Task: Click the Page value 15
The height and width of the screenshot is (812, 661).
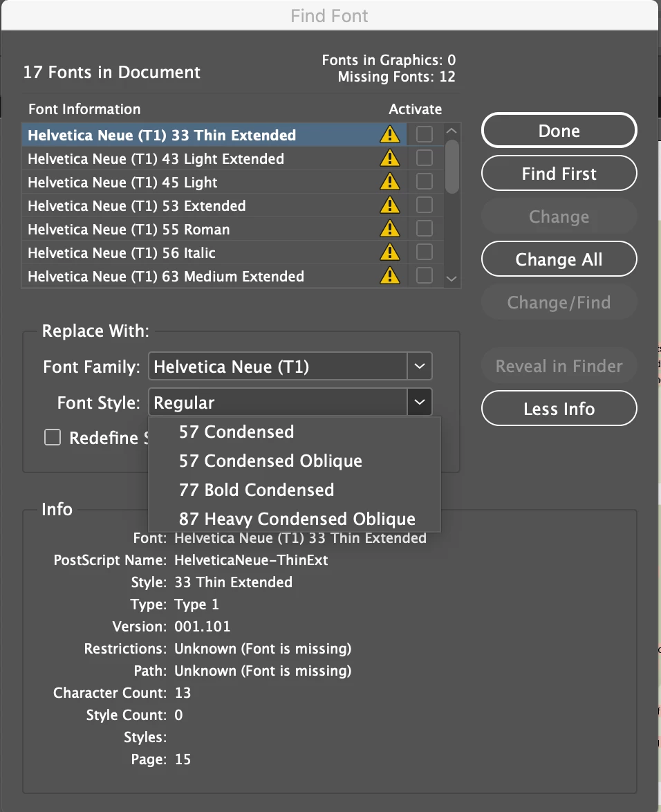Action: click(x=183, y=759)
